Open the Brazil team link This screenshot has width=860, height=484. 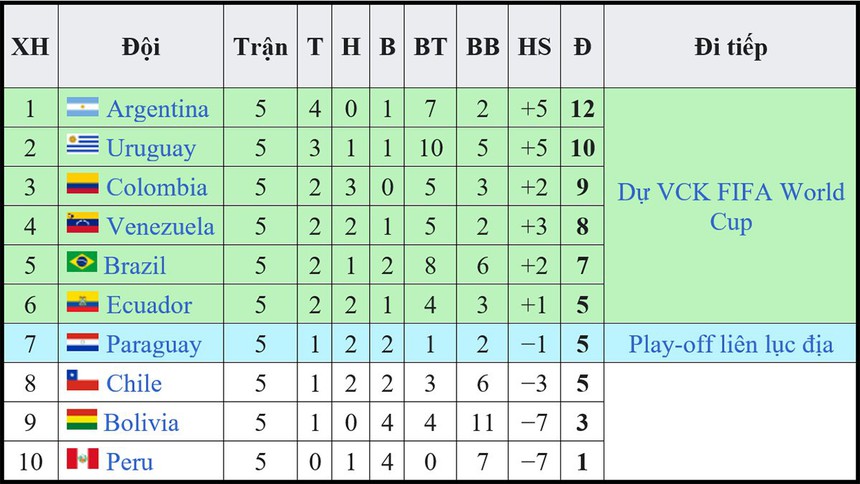click(x=136, y=266)
